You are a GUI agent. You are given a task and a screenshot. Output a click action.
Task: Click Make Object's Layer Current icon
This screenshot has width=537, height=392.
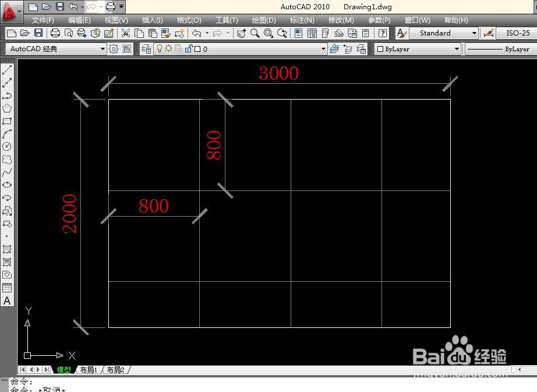[334, 49]
